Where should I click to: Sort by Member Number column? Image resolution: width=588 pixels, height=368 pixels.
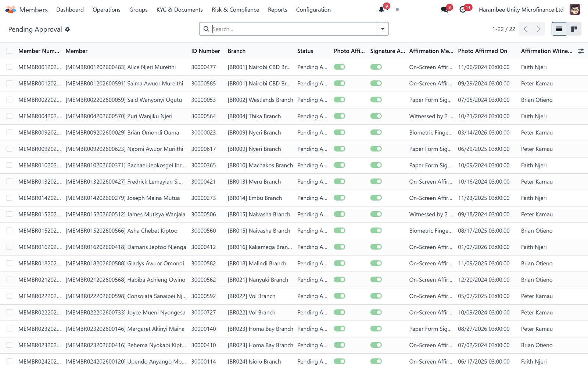pyautogui.click(x=39, y=51)
